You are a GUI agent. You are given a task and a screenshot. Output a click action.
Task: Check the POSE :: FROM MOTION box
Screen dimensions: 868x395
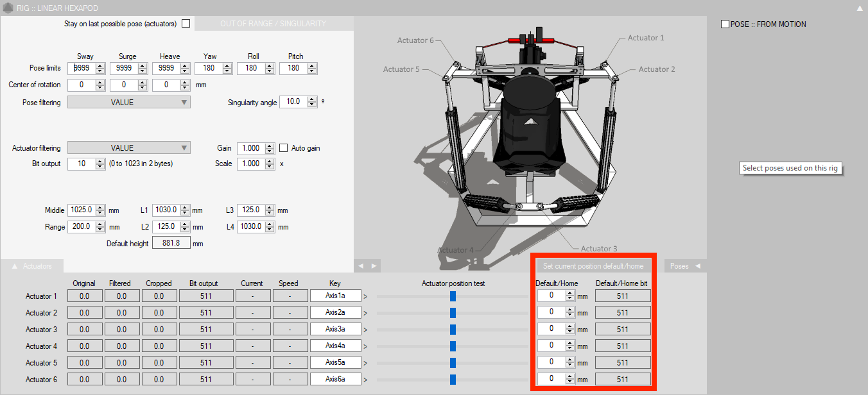tap(725, 24)
